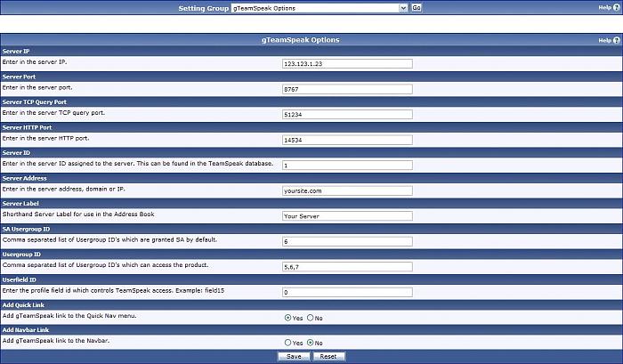Click the Userfield ID input field

[x=346, y=292]
